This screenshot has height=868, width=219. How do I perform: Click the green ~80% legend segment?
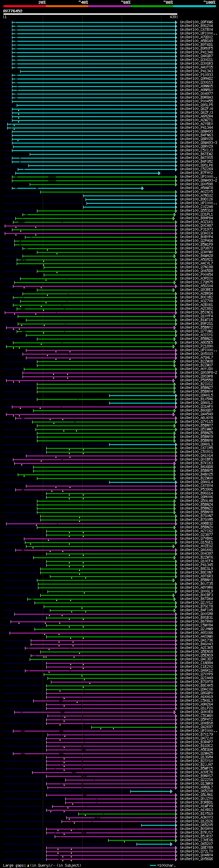coord(152,6)
